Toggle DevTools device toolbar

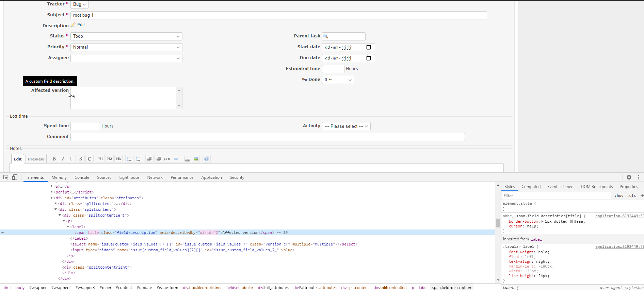pyautogui.click(x=15, y=177)
